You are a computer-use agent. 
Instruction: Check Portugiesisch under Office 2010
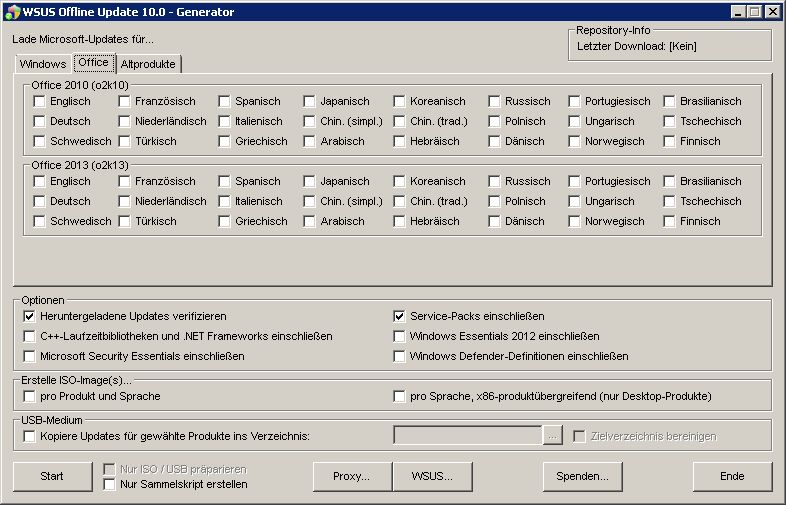pyautogui.click(x=574, y=101)
